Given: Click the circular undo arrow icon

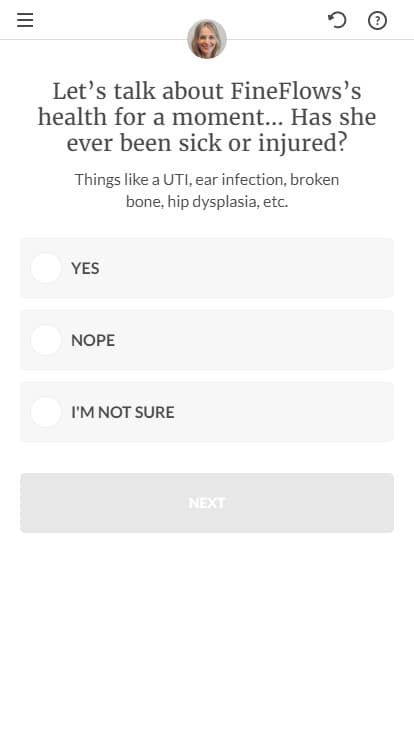Looking at the screenshot, I should coord(337,20).
